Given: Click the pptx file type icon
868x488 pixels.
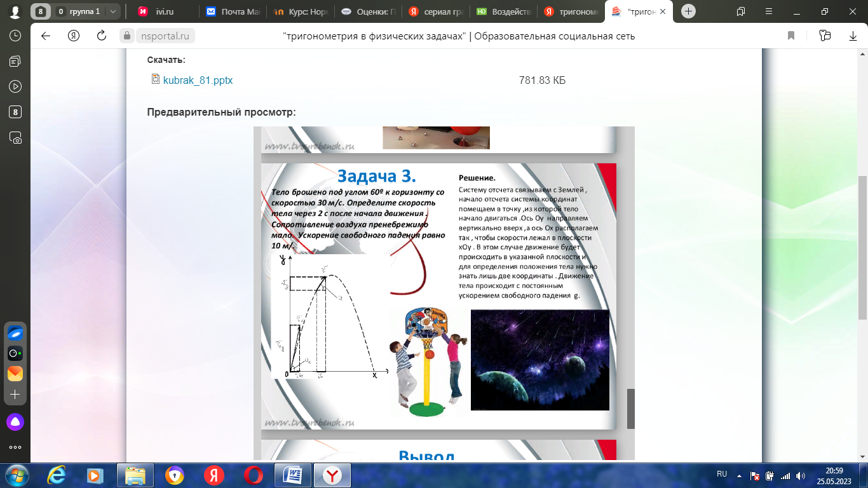Looking at the screenshot, I should click(x=156, y=79).
